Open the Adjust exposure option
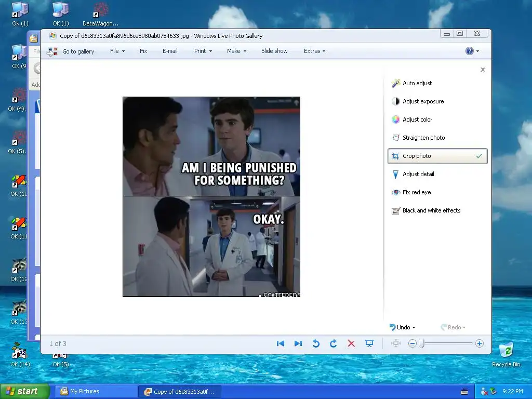 (x=418, y=101)
